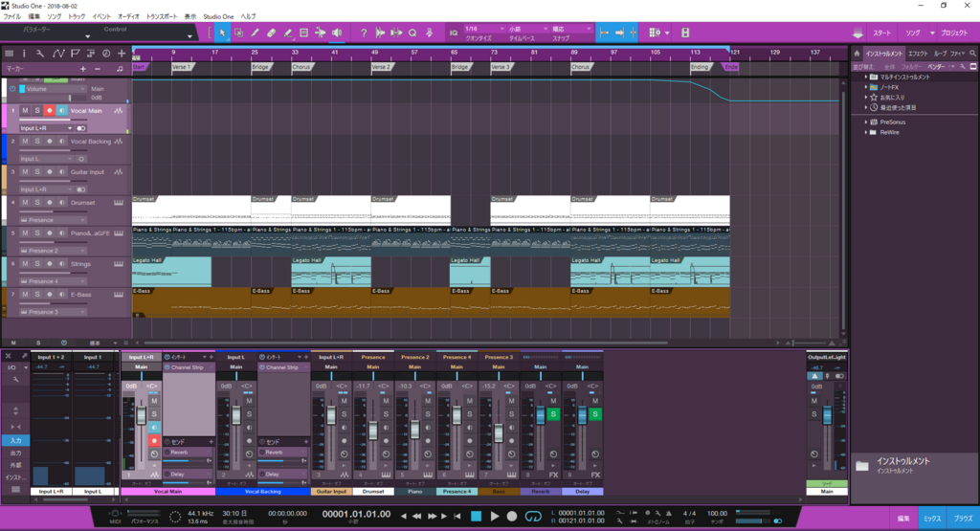This screenshot has height=531, width=980.
Task: Open the timebase dropdown
Action: 527,29
